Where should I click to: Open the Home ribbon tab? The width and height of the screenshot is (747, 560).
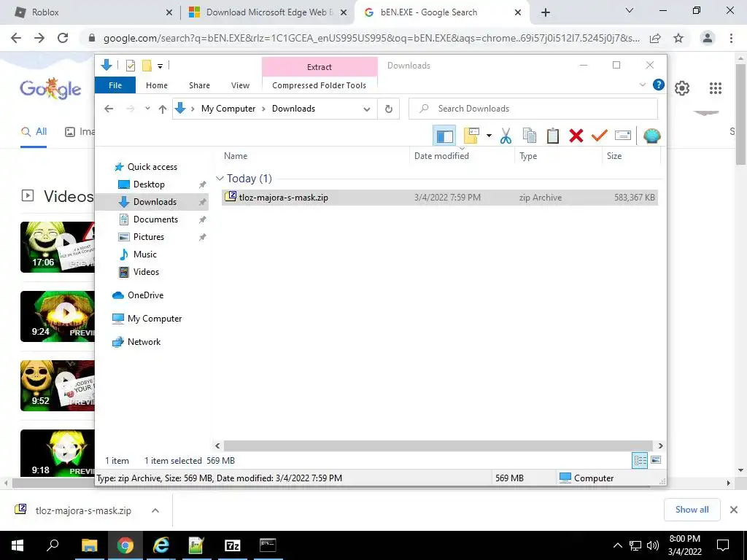pos(157,85)
